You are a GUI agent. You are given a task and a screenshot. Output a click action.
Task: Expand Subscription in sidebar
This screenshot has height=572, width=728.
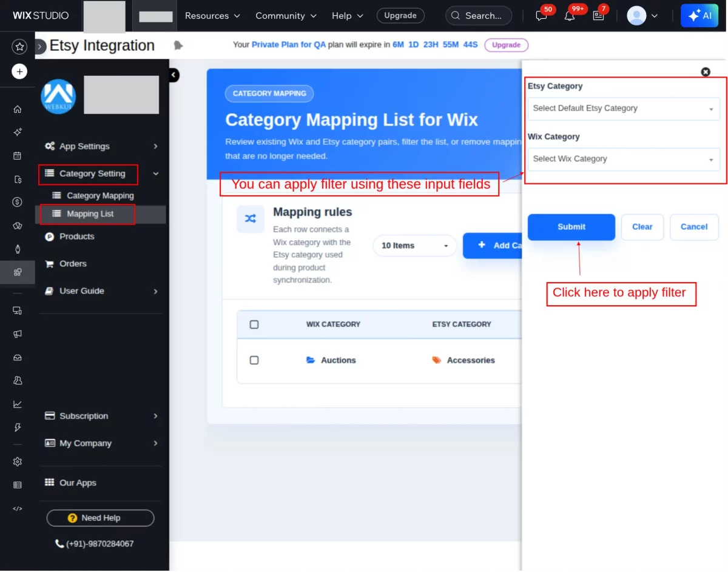point(101,416)
